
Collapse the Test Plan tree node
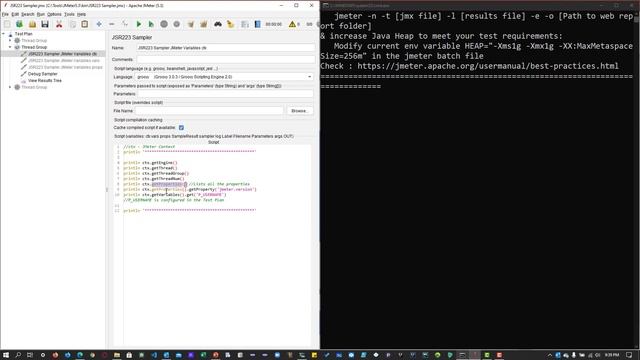pos(4,34)
